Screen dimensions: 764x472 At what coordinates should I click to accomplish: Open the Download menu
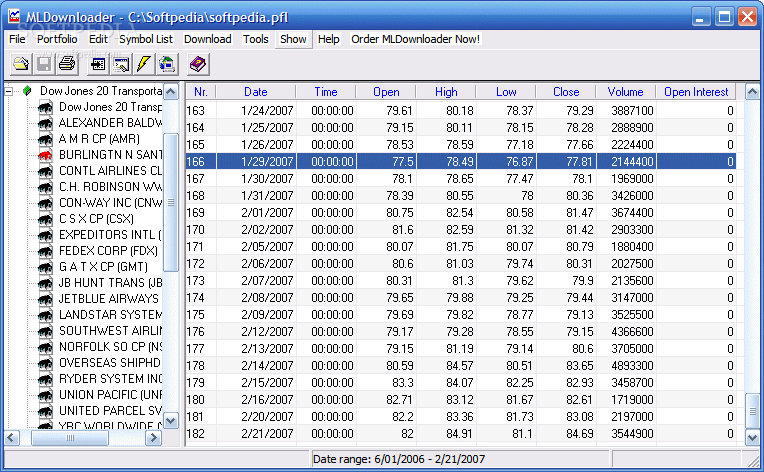click(x=208, y=39)
